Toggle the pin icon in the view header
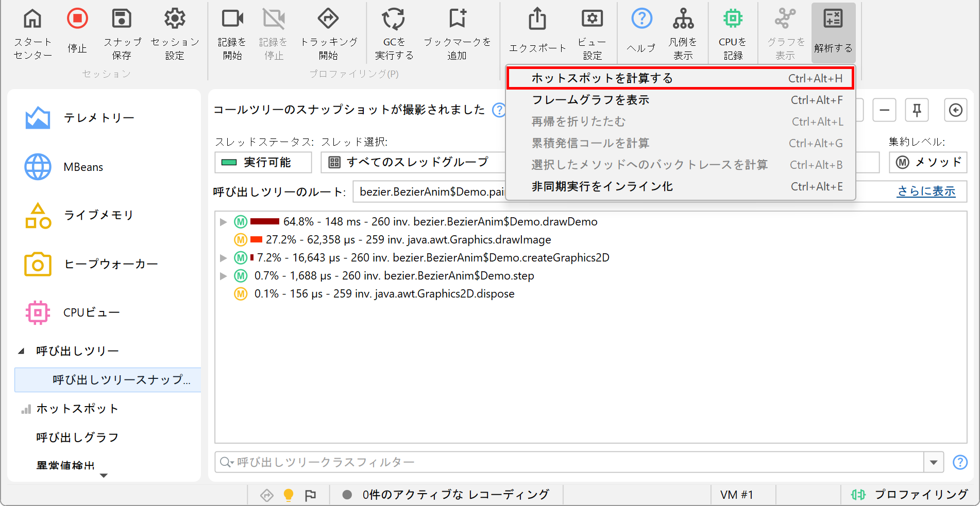This screenshot has width=980, height=506. (917, 110)
